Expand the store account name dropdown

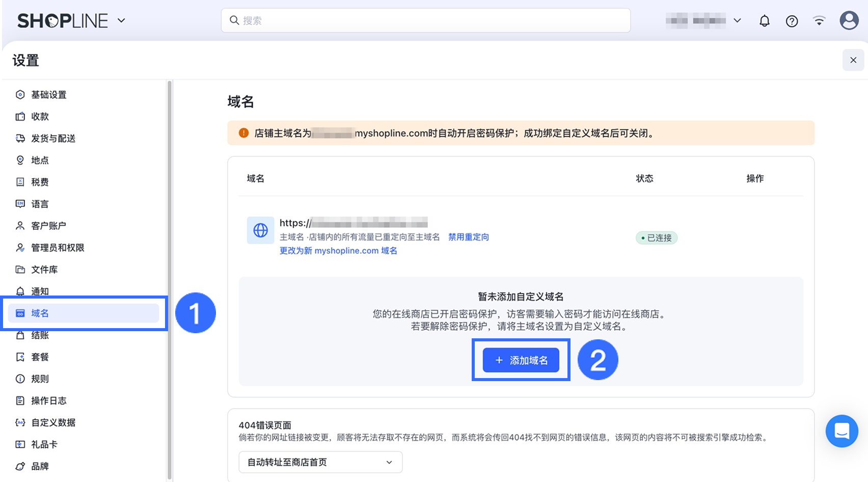click(737, 21)
